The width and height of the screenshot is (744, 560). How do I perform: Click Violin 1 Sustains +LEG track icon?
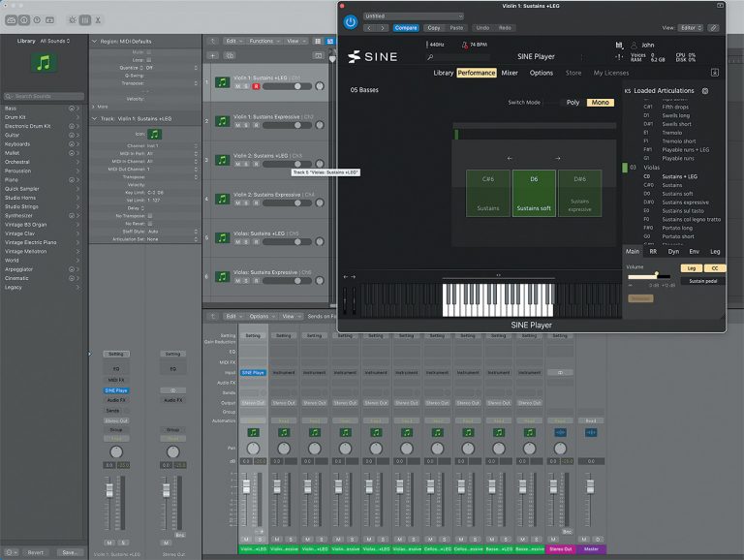(220, 81)
